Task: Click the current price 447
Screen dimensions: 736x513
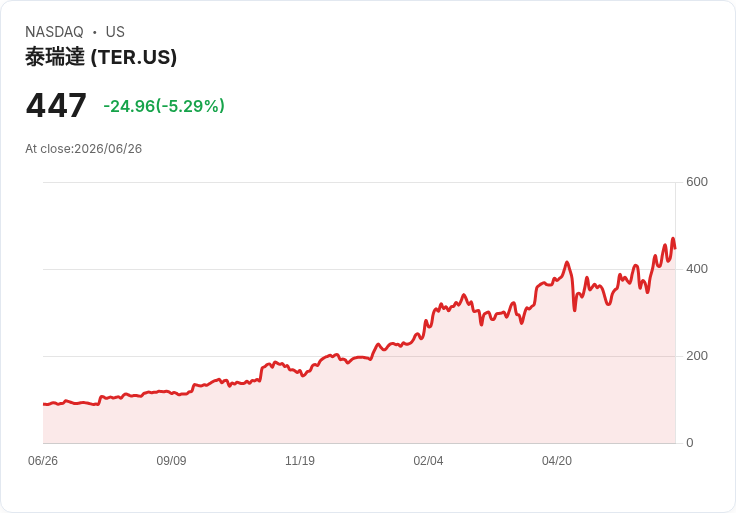Action: pyautogui.click(x=56, y=105)
